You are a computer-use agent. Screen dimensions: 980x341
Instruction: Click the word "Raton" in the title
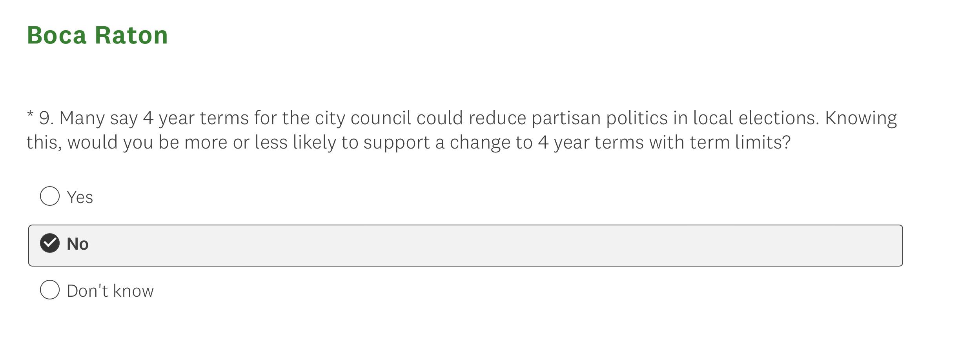[x=131, y=35]
